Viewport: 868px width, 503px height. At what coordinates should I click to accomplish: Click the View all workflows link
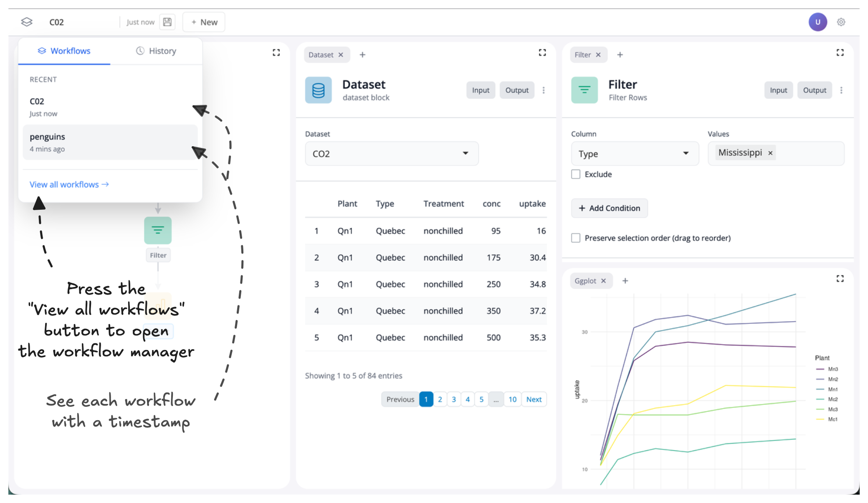point(69,185)
